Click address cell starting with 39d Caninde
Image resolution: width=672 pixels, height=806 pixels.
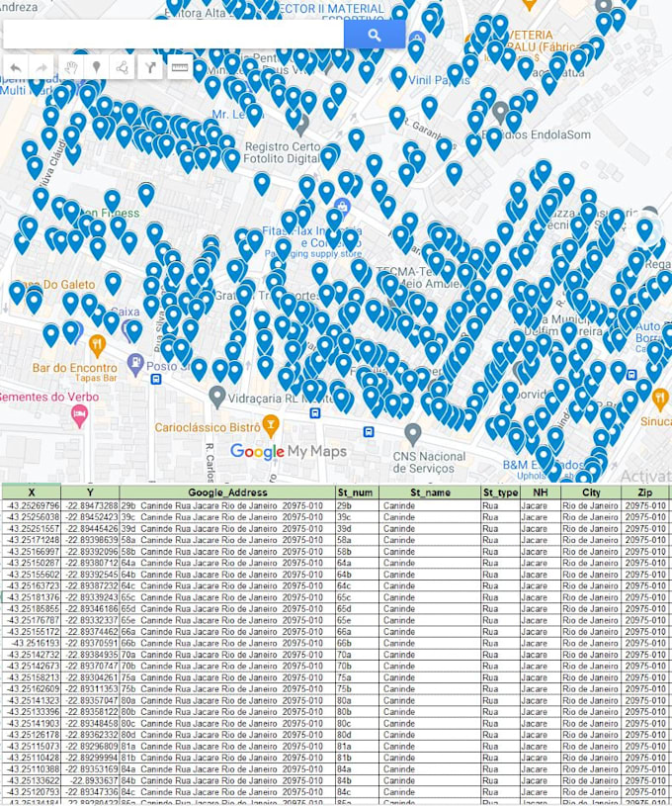click(227, 528)
